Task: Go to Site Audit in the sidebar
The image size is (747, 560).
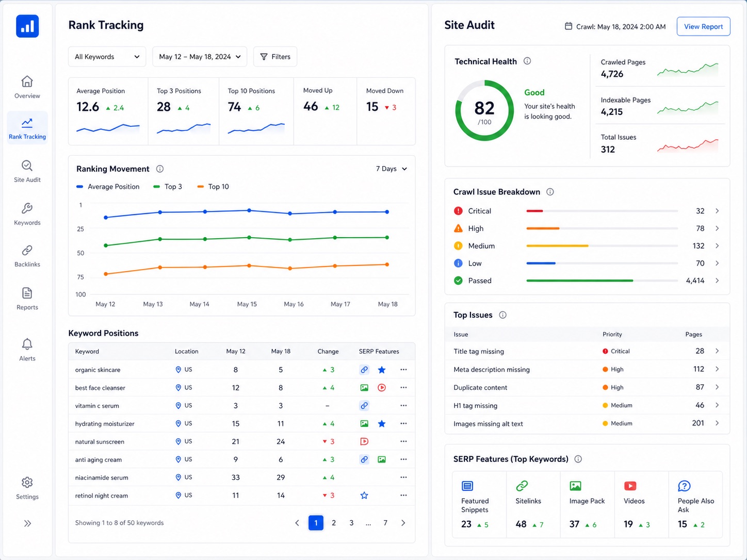Action: click(x=27, y=171)
